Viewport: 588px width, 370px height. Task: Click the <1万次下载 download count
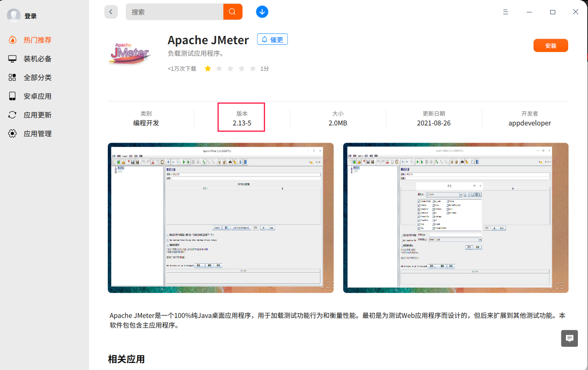coord(182,69)
